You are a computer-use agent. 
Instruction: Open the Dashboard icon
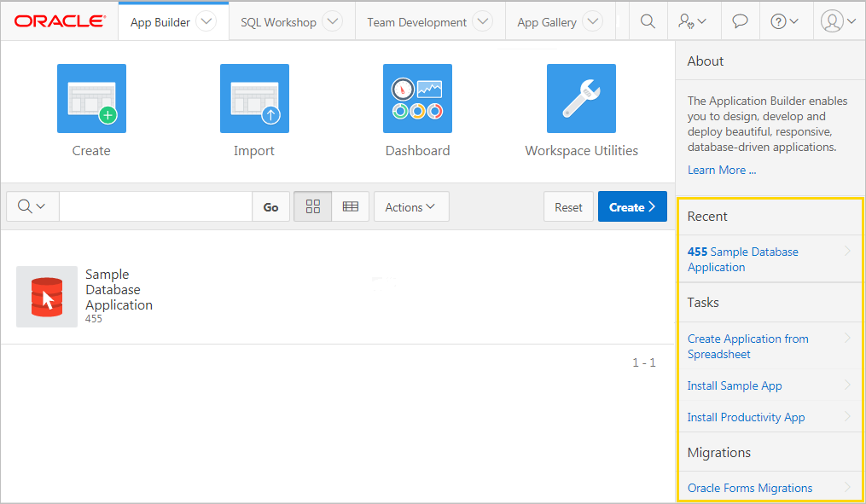(x=417, y=98)
